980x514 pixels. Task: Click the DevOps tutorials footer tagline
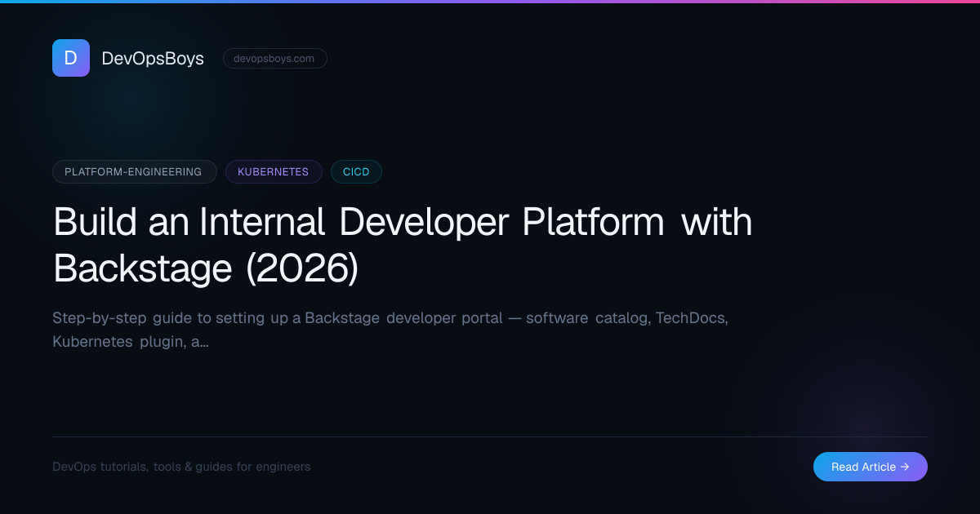[x=181, y=467]
